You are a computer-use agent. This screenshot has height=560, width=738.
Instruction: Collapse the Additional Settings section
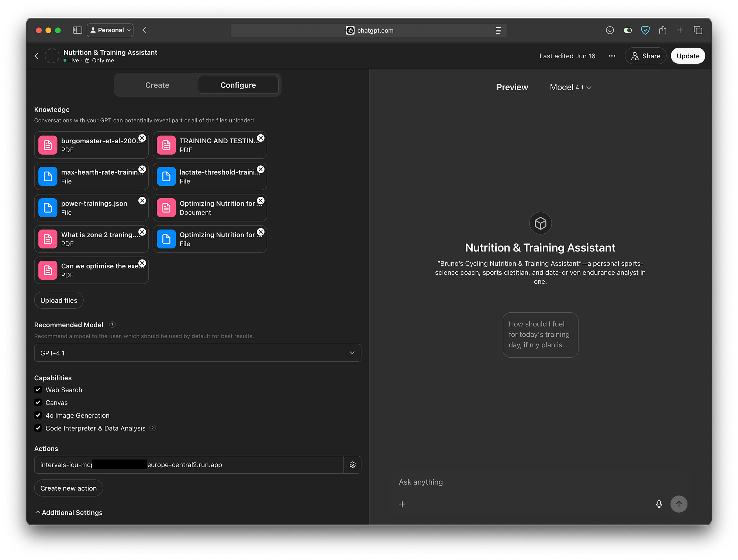(68, 512)
